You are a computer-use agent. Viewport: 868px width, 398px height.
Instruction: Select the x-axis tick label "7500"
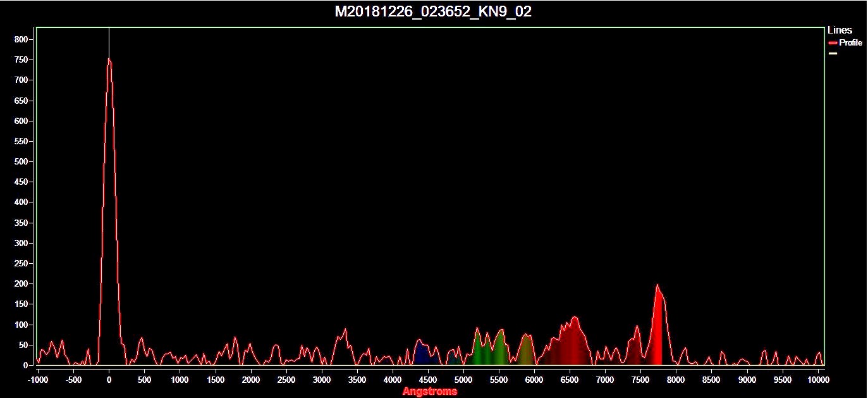click(x=640, y=380)
